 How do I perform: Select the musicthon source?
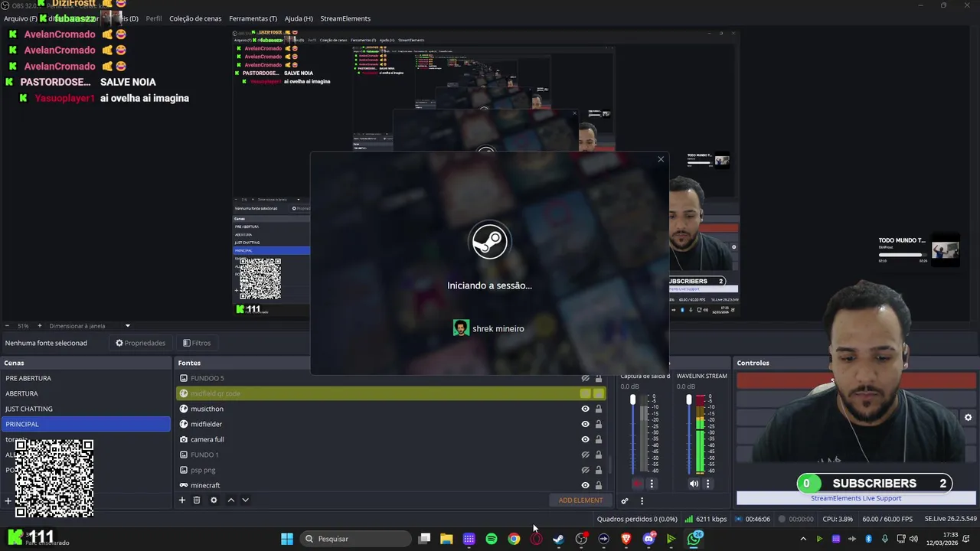click(207, 409)
